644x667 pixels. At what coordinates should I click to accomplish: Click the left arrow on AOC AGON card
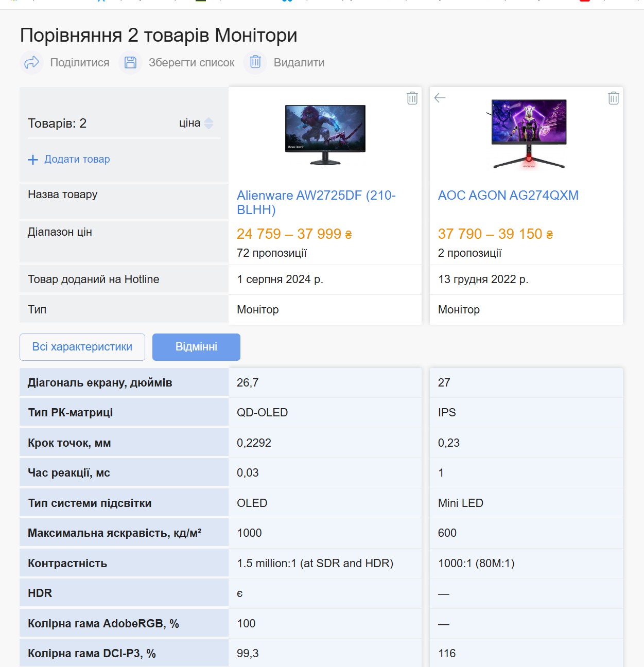[440, 98]
